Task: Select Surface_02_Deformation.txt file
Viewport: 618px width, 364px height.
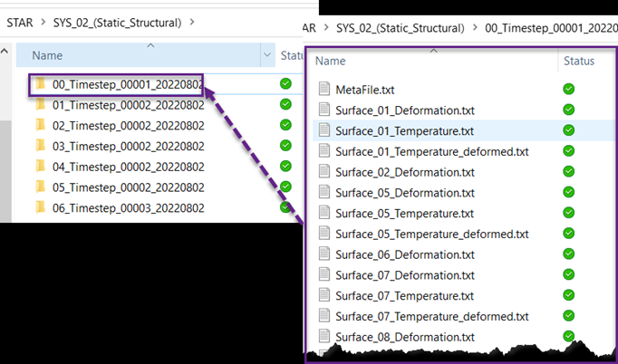Action: point(404,172)
